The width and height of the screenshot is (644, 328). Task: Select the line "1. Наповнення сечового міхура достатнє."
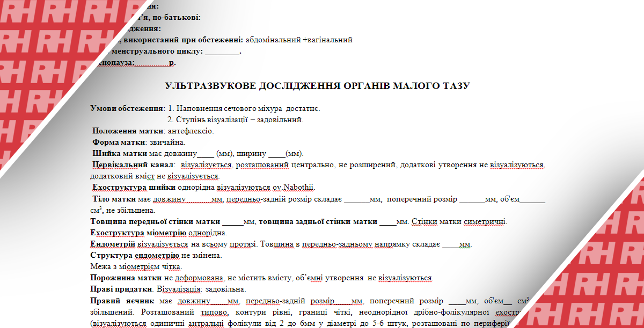[x=244, y=108]
